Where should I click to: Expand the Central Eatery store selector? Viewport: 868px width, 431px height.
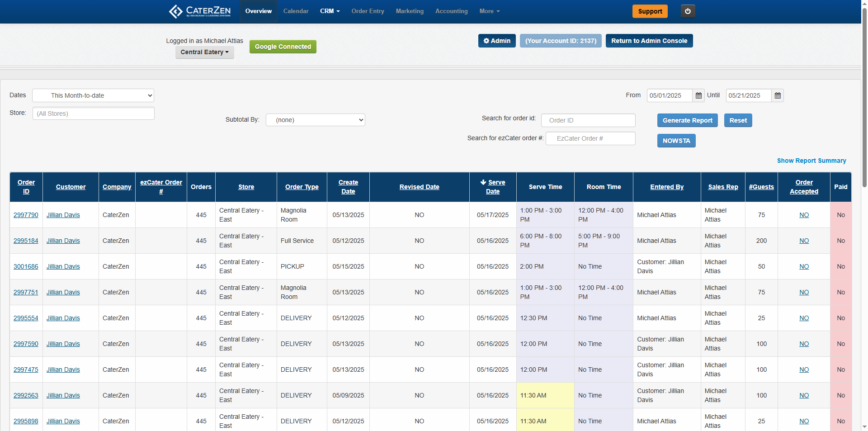click(x=204, y=52)
